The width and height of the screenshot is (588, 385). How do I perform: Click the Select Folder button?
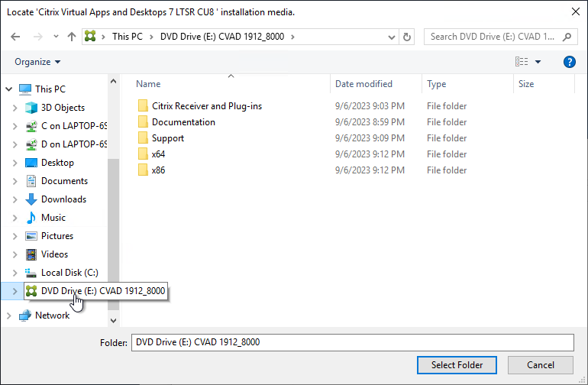[x=457, y=365]
